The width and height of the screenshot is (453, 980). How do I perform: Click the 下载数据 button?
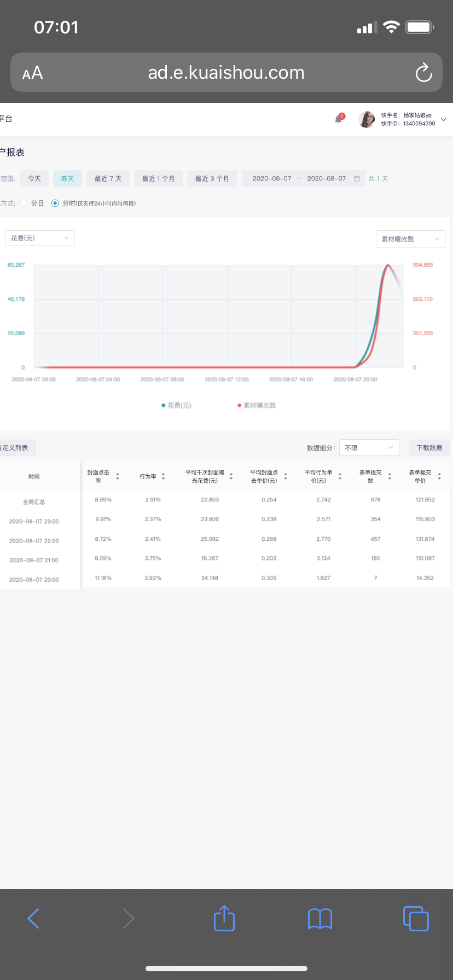tap(429, 448)
